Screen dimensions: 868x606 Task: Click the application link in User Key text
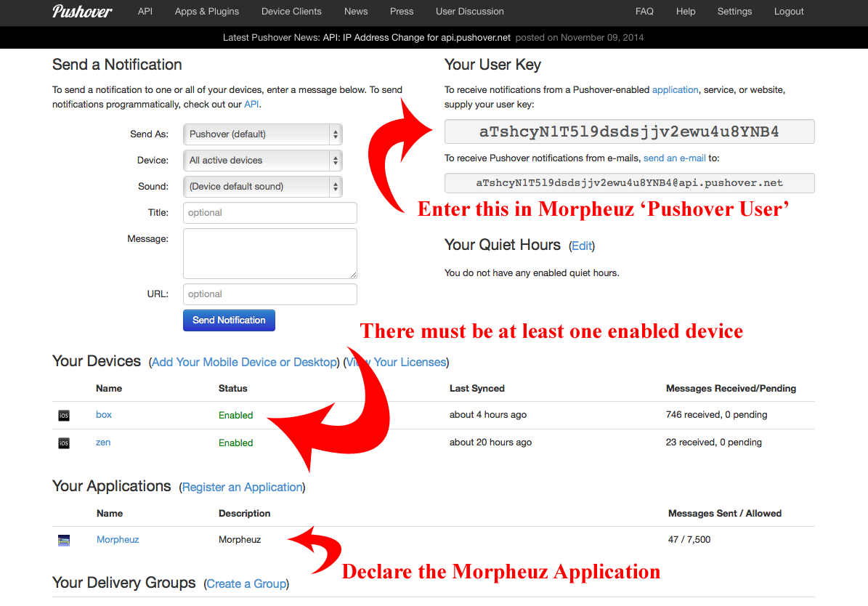click(x=675, y=89)
